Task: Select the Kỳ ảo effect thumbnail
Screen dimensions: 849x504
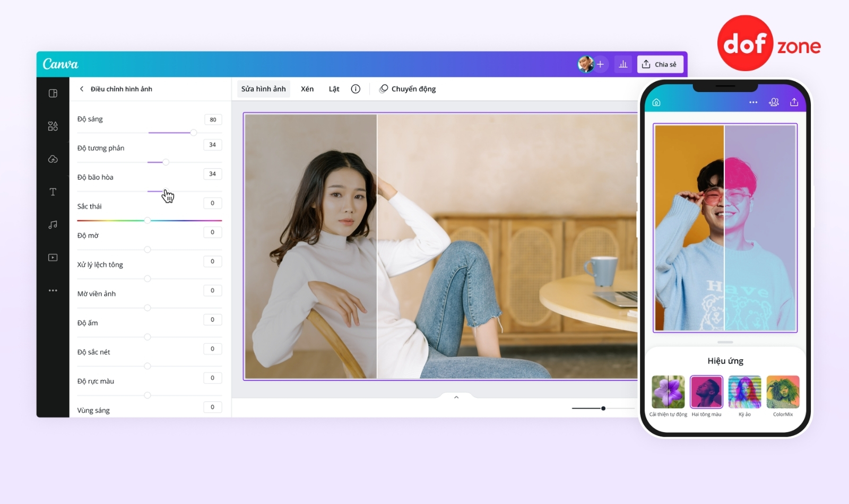Action: pos(744,392)
